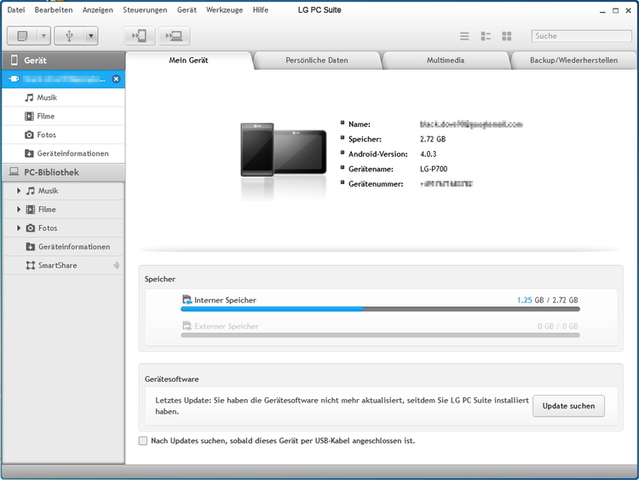Expand PC-Bibliothek Musik tree arrow
Viewport: 639px width, 480px height.
point(18,191)
